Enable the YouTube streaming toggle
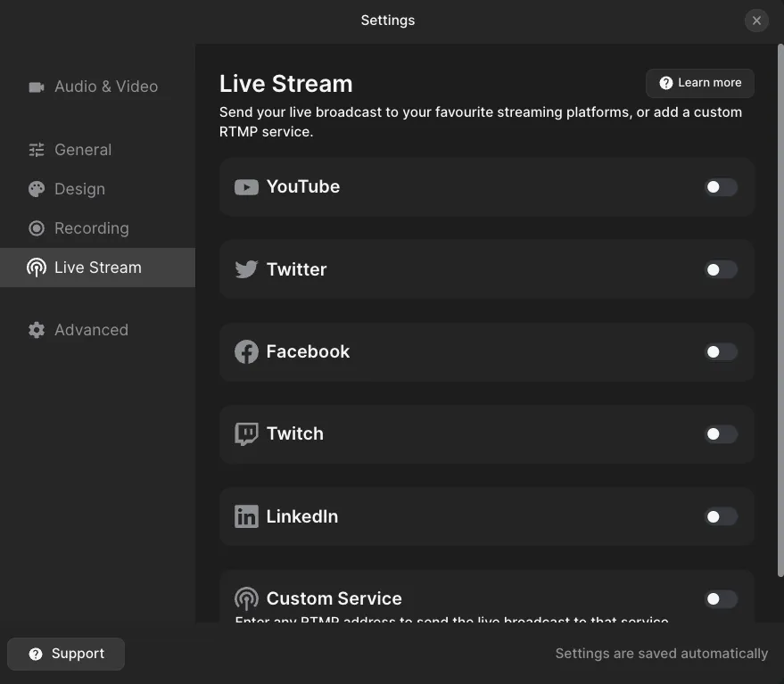Screen dimensions: 784x684 [721, 187]
